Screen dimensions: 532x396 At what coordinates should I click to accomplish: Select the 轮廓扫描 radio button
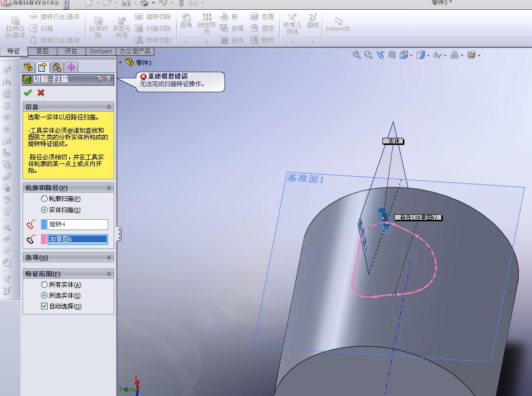(x=44, y=199)
